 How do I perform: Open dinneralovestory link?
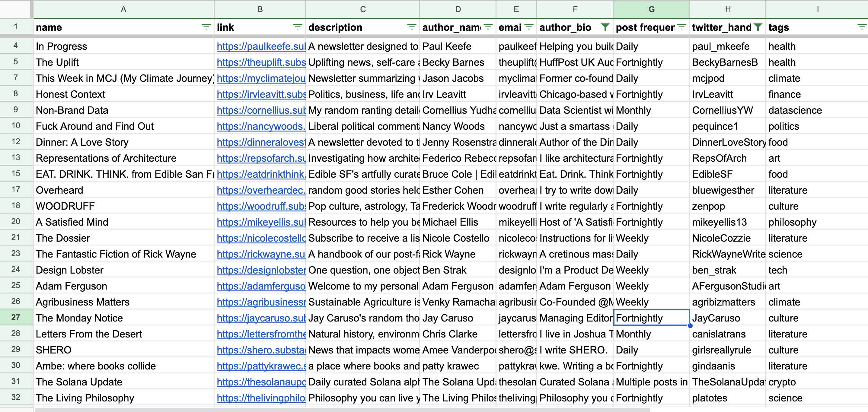coord(261,142)
